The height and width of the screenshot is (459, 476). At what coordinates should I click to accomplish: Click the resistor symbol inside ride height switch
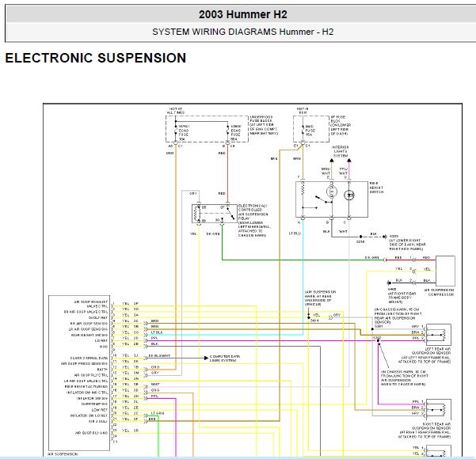[303, 188]
